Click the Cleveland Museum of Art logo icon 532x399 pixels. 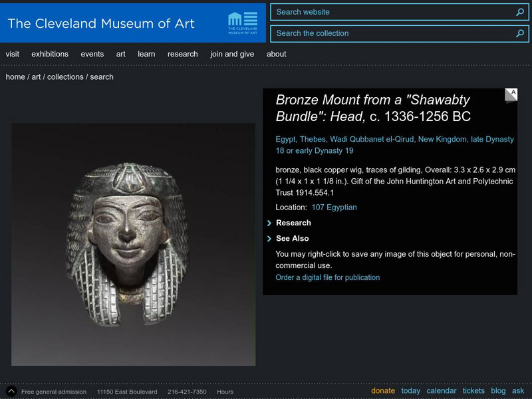tap(242, 23)
